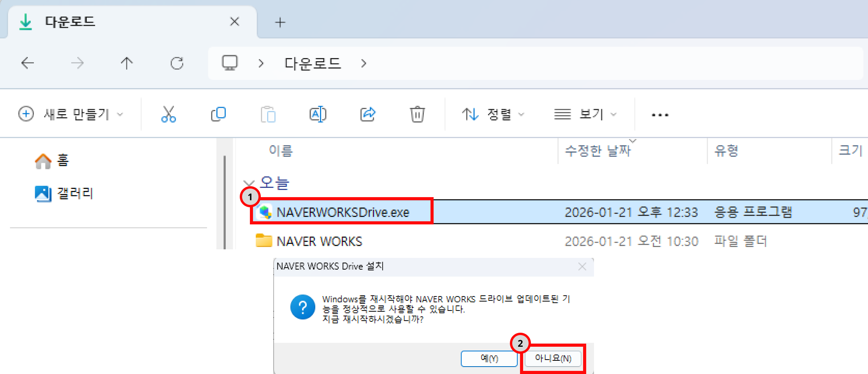Sort by the 유형 column header
This screenshot has width=868, height=374.
726,150
